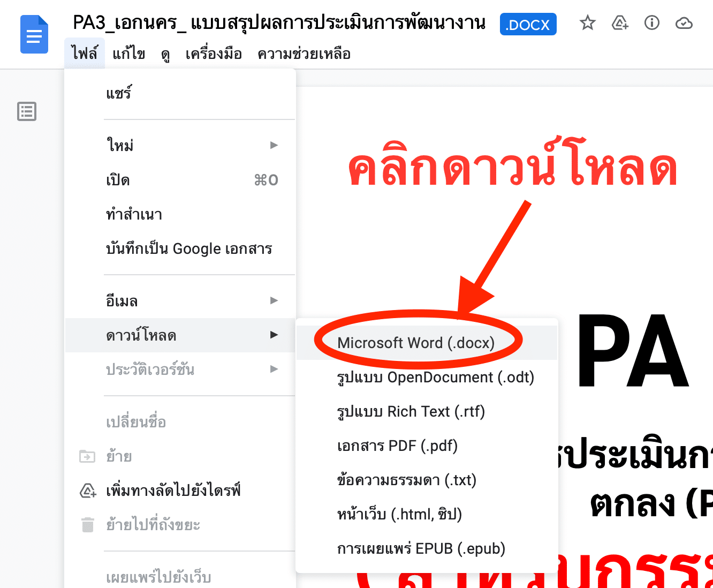Open the ไฟล์ menu

(85, 54)
